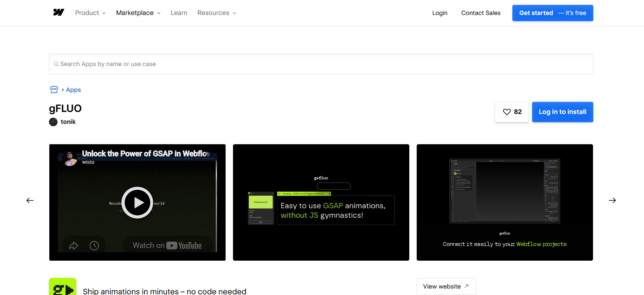
Task: Click Get started — it's free
Action: click(x=552, y=13)
